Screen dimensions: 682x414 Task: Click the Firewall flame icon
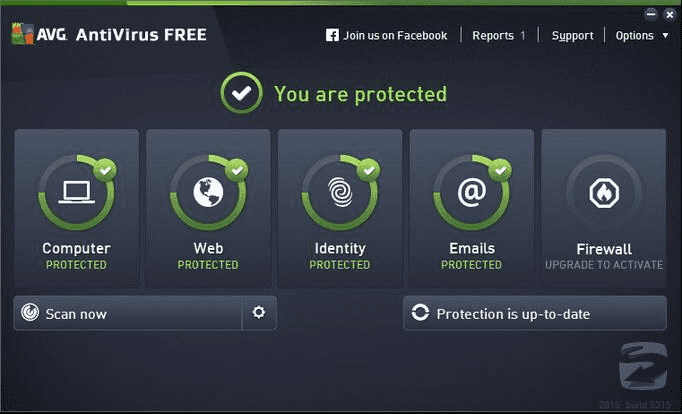(x=604, y=193)
